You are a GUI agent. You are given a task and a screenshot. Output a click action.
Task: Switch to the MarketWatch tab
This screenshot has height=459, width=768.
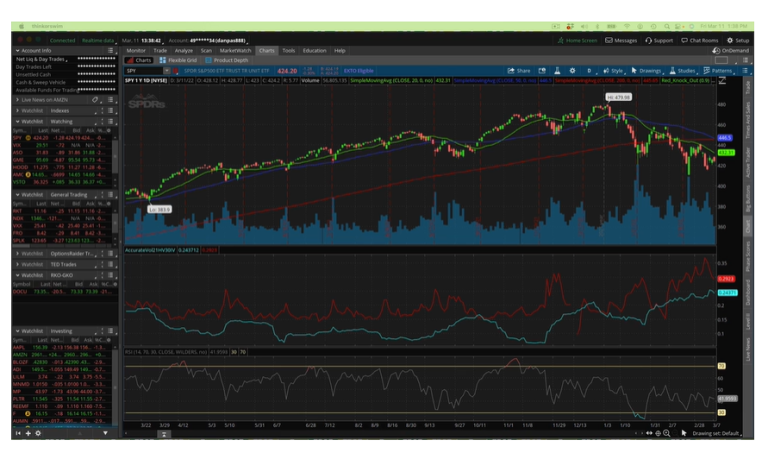pyautogui.click(x=236, y=50)
